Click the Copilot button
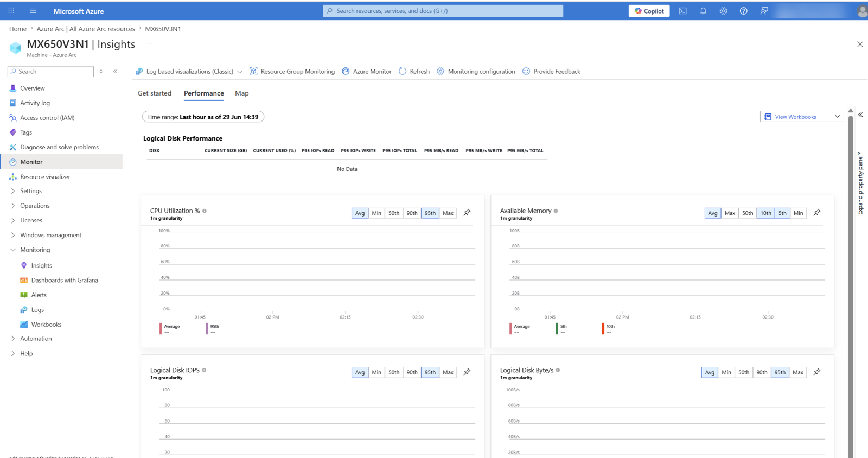The height and width of the screenshot is (458, 868). point(649,11)
